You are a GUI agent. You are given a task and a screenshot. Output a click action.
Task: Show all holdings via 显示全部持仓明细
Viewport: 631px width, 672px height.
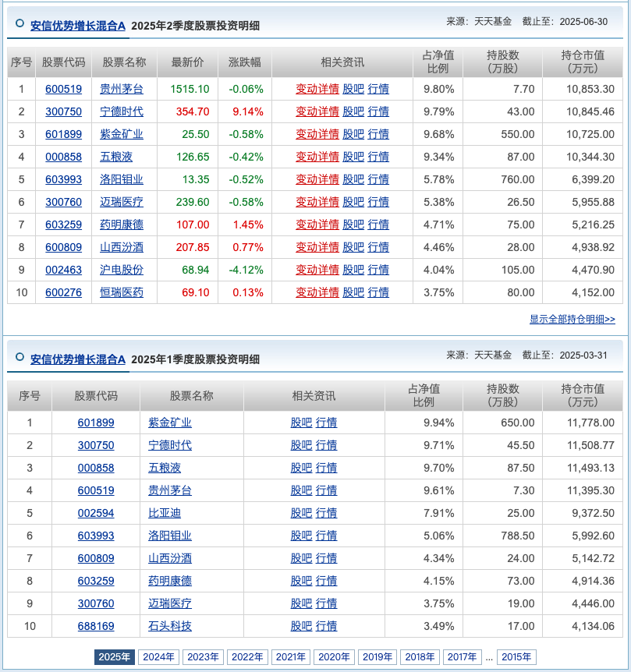(x=573, y=320)
